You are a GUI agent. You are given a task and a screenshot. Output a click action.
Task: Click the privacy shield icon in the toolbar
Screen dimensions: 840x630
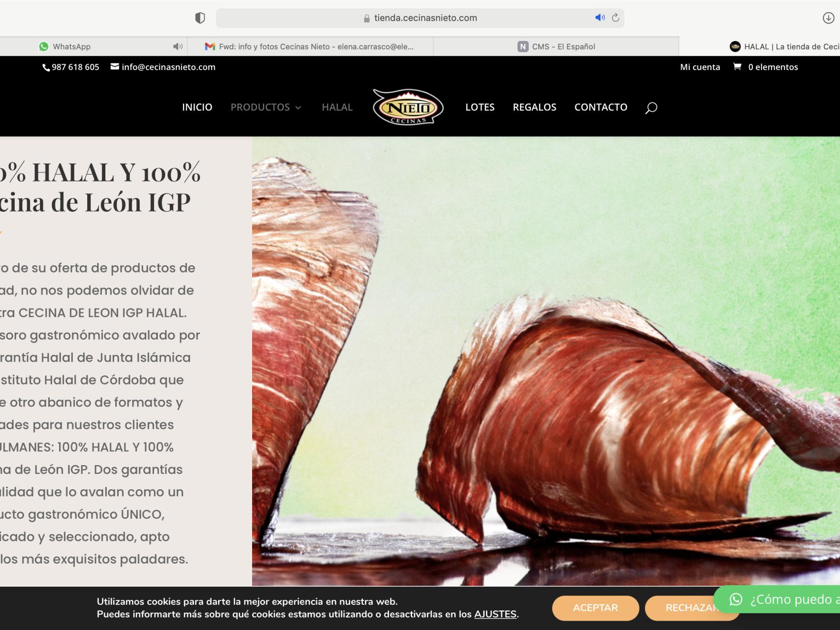(199, 17)
